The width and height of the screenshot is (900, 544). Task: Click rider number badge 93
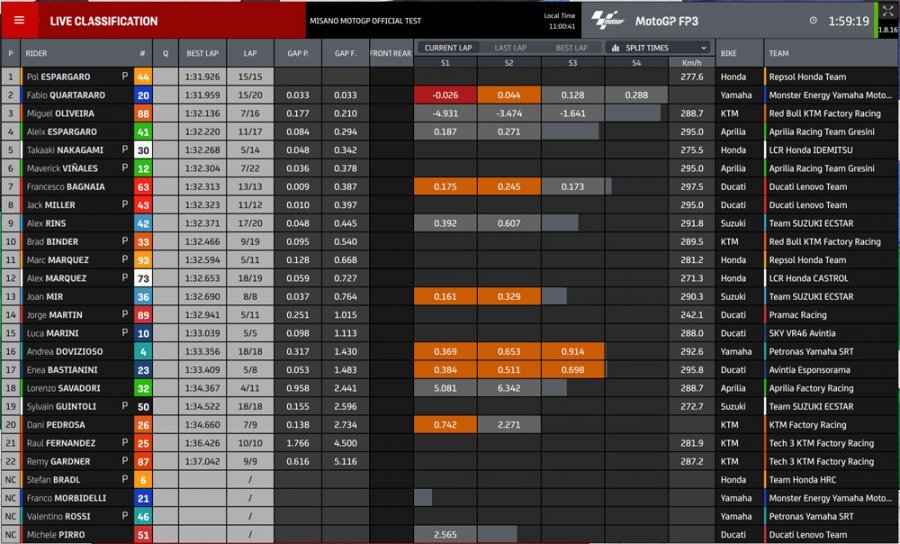point(143,261)
